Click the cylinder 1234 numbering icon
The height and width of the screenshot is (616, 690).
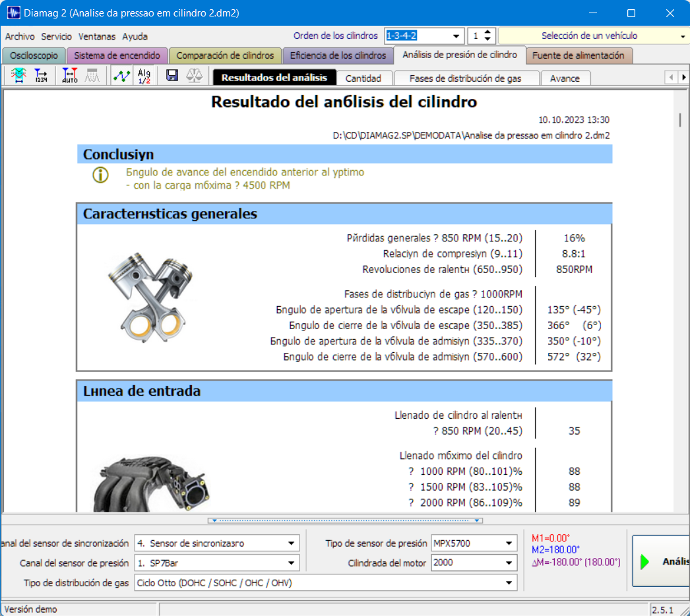(x=41, y=76)
